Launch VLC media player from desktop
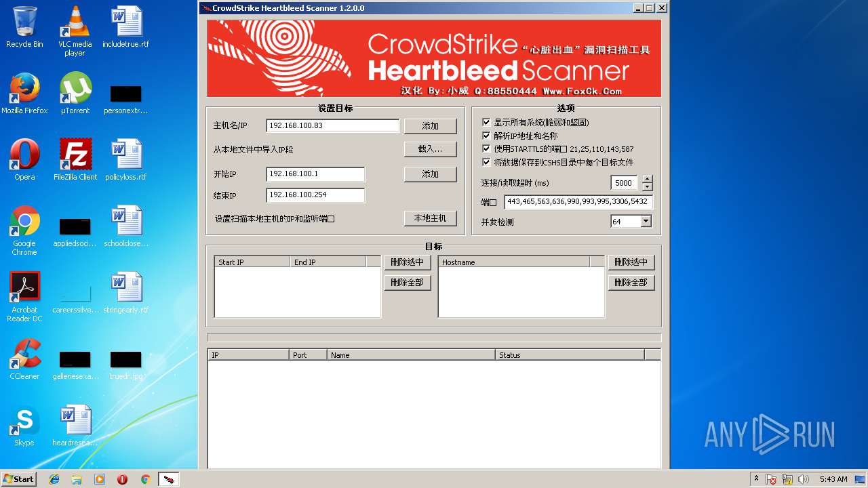Viewport: 868px width, 488px height. point(75,30)
